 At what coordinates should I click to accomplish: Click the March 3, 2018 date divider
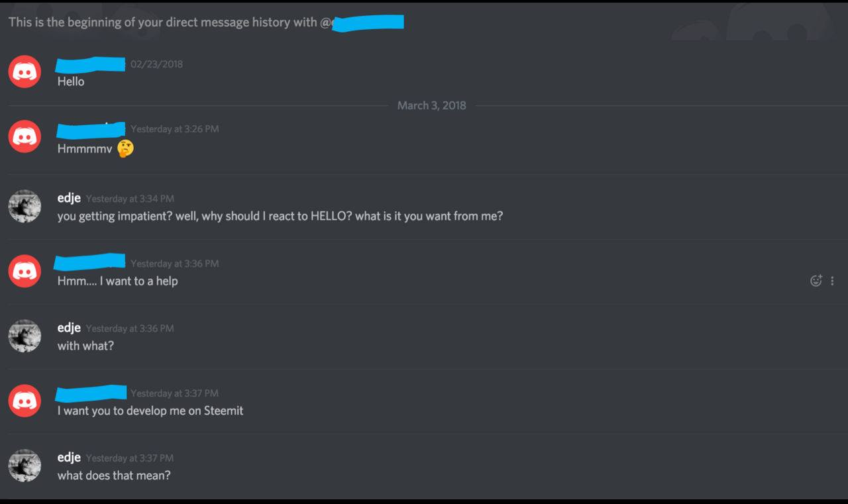click(431, 105)
